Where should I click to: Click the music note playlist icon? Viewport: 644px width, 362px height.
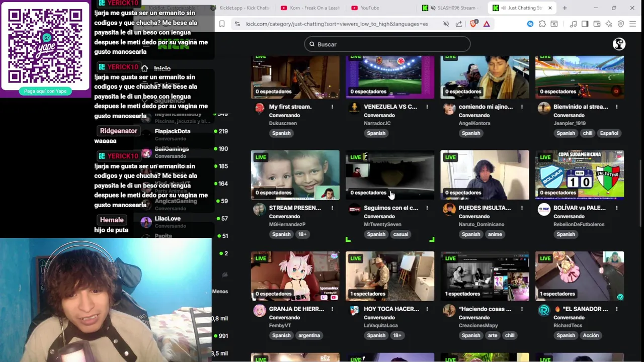tap(573, 24)
